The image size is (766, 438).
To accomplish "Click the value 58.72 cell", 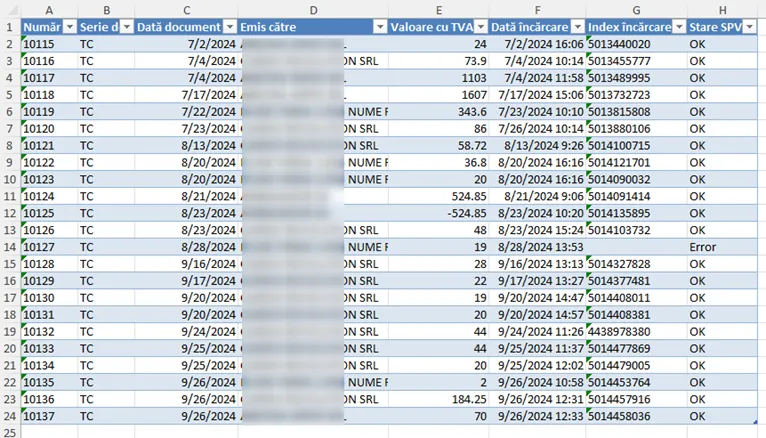I will tap(439, 146).
